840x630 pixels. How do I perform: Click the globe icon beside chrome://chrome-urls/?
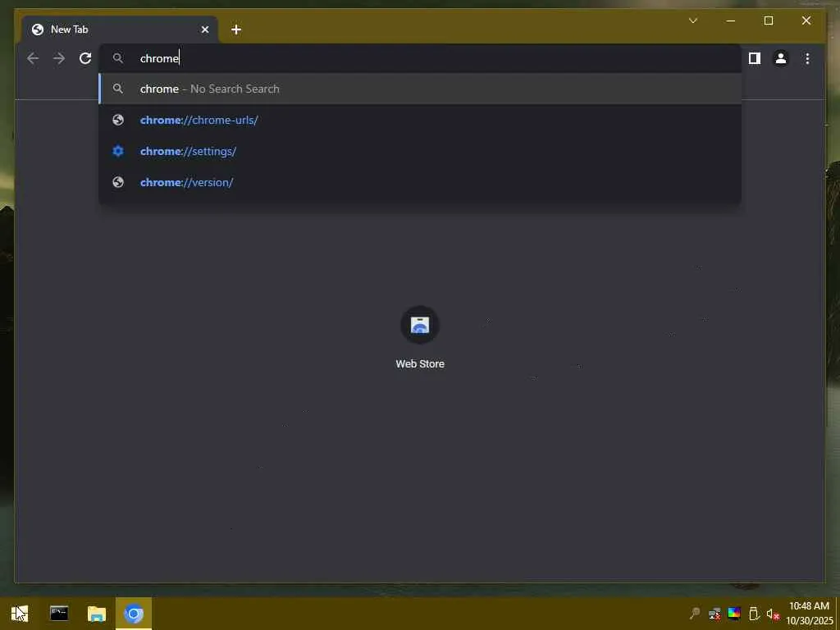pos(118,120)
